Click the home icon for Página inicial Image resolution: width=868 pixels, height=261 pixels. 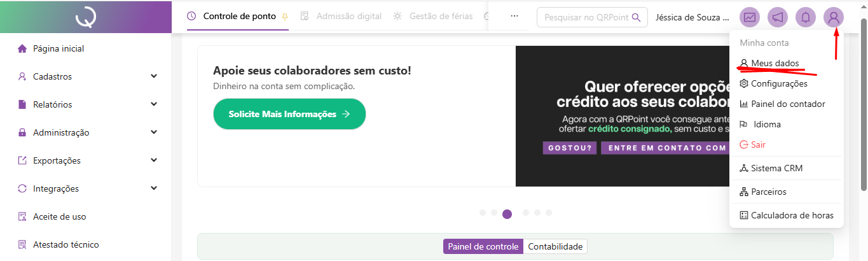coord(22,48)
